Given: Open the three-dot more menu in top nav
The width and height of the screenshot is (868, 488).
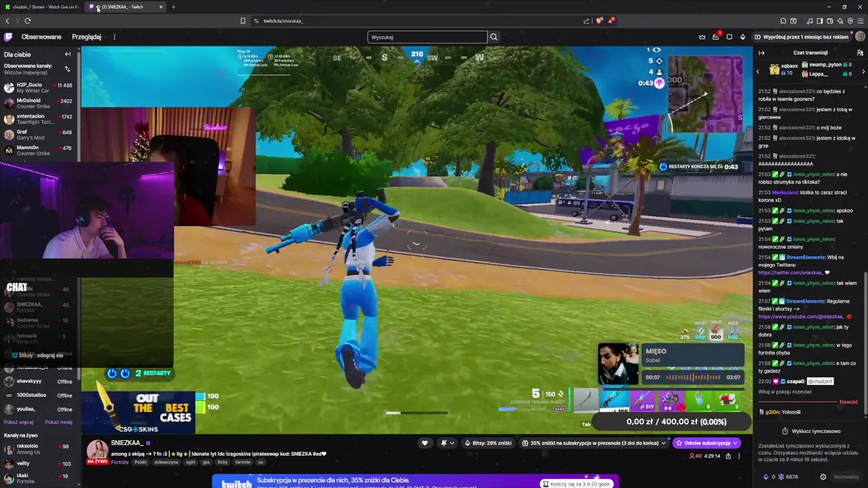Looking at the screenshot, I should tap(114, 37).
